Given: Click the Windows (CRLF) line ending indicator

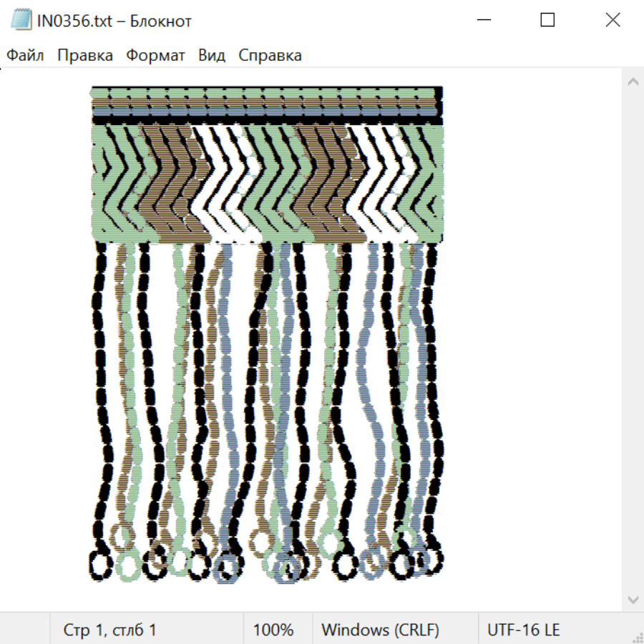Looking at the screenshot, I should click(x=381, y=630).
